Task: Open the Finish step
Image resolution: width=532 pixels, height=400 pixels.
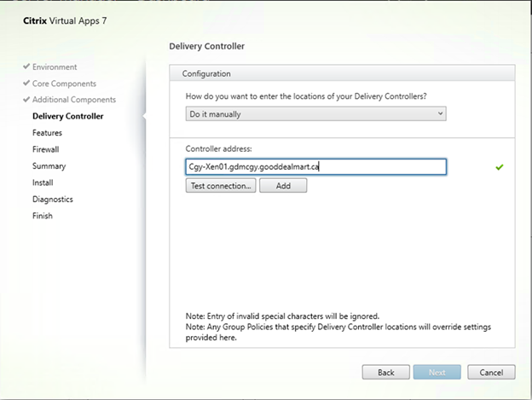Action: coord(43,216)
